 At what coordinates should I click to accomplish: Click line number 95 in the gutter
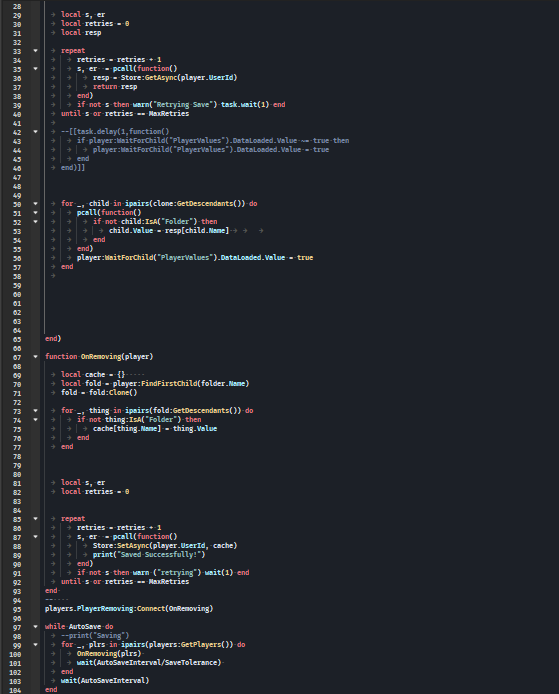pyautogui.click(x=17, y=609)
